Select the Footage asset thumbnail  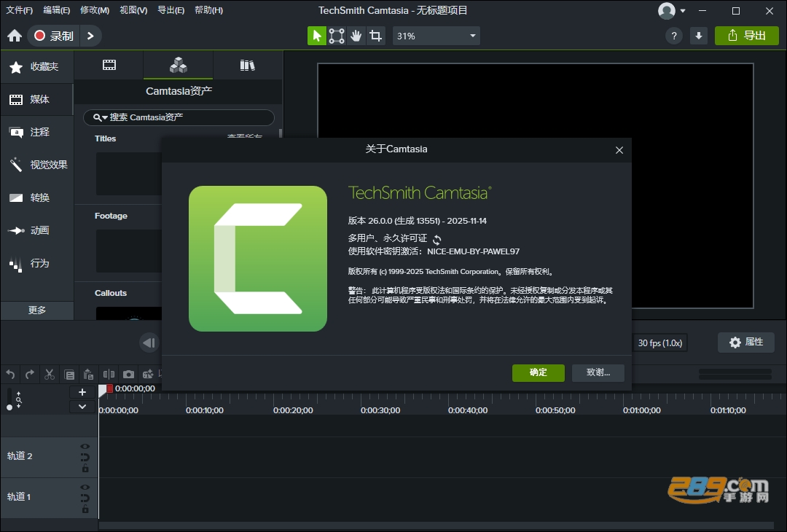click(x=129, y=251)
